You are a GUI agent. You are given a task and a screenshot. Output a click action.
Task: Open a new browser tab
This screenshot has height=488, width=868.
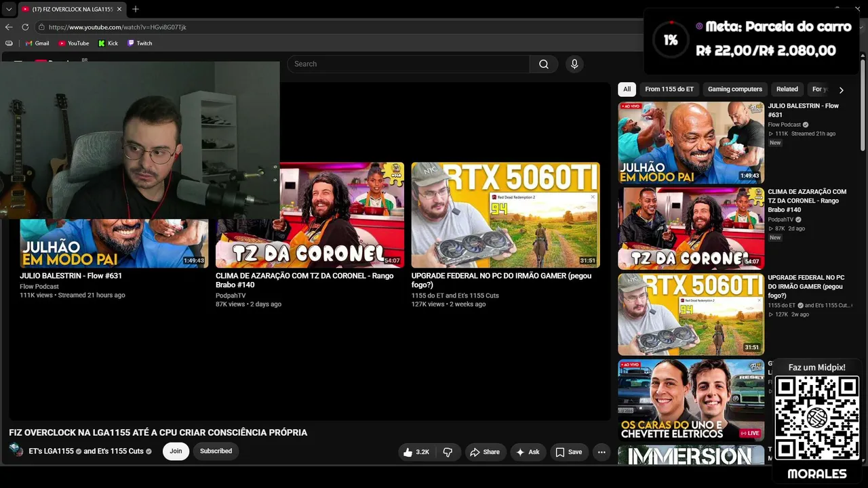136,9
